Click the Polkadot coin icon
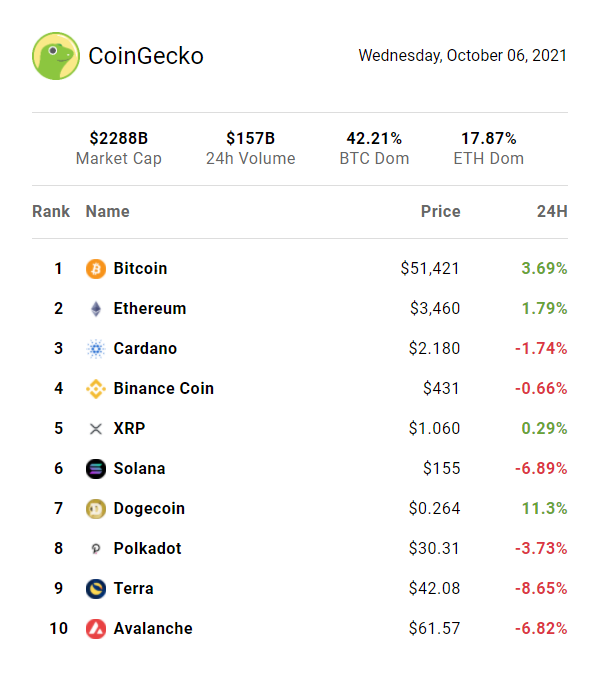This screenshot has height=691, width=600. [96, 549]
